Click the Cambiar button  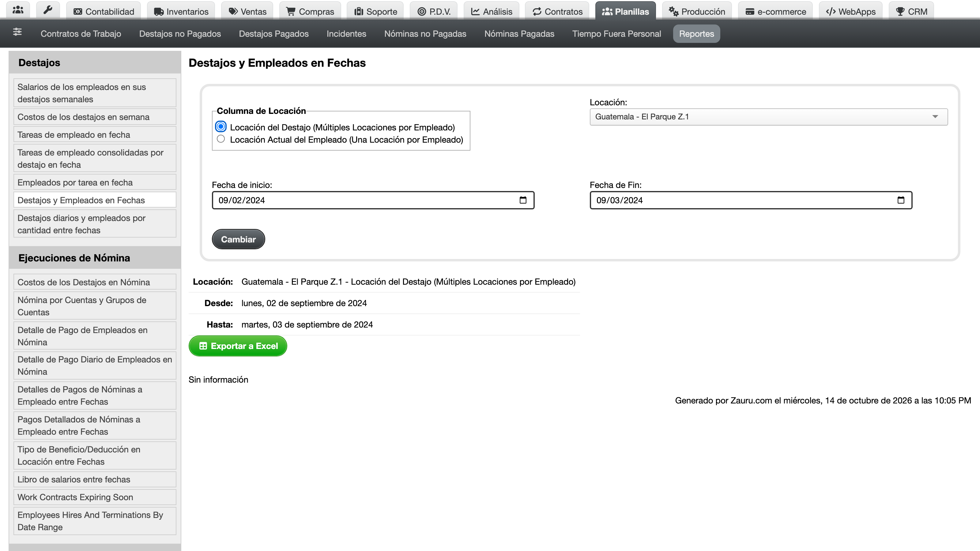[238, 239]
